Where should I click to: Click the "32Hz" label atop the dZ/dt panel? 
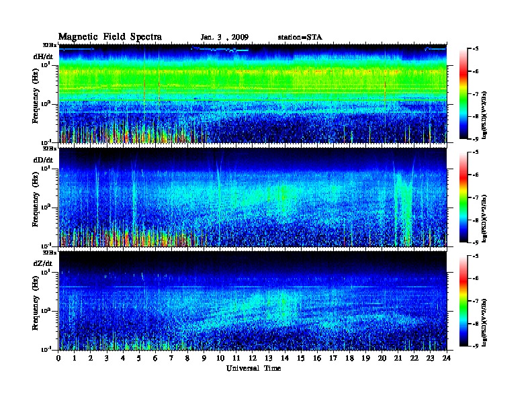[x=50, y=253]
